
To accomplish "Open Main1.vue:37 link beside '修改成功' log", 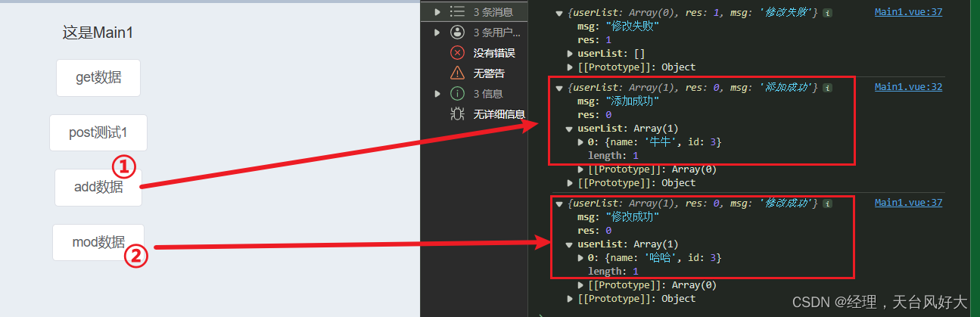I will 908,203.
